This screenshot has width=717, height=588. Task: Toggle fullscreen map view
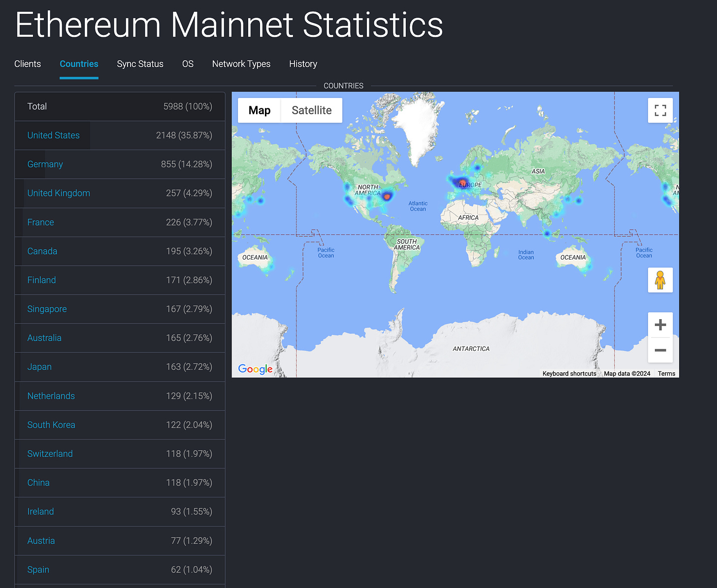tap(660, 110)
